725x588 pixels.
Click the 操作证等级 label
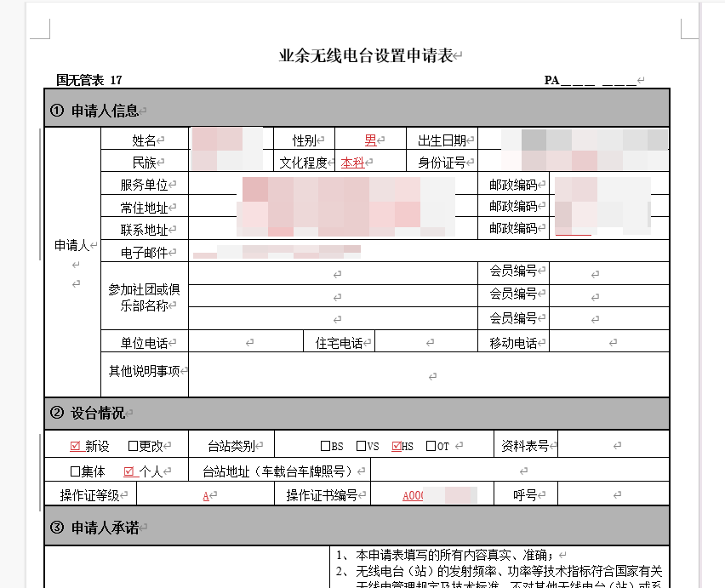tap(89, 495)
